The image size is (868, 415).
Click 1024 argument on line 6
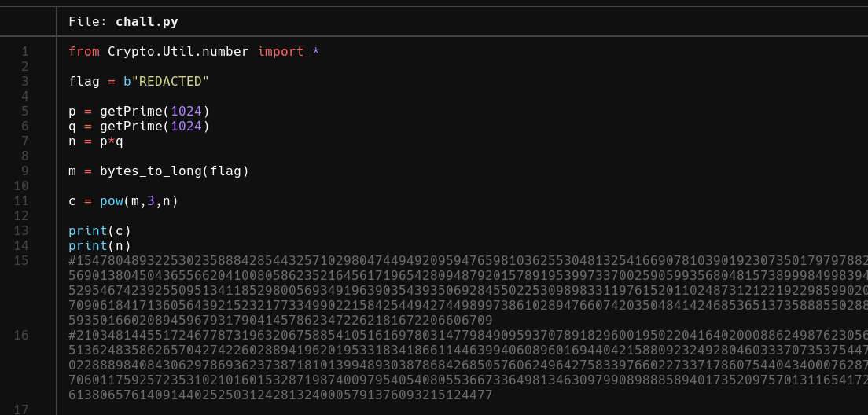(x=186, y=127)
